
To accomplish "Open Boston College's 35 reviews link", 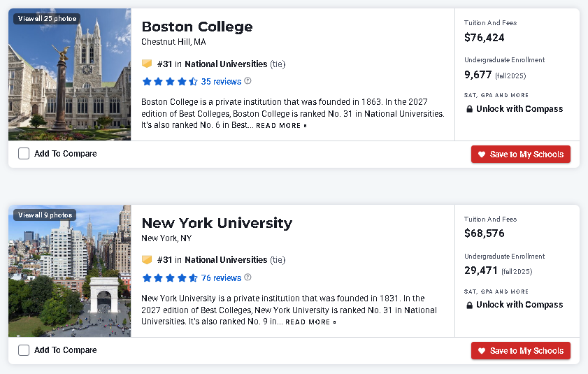I will click(221, 81).
